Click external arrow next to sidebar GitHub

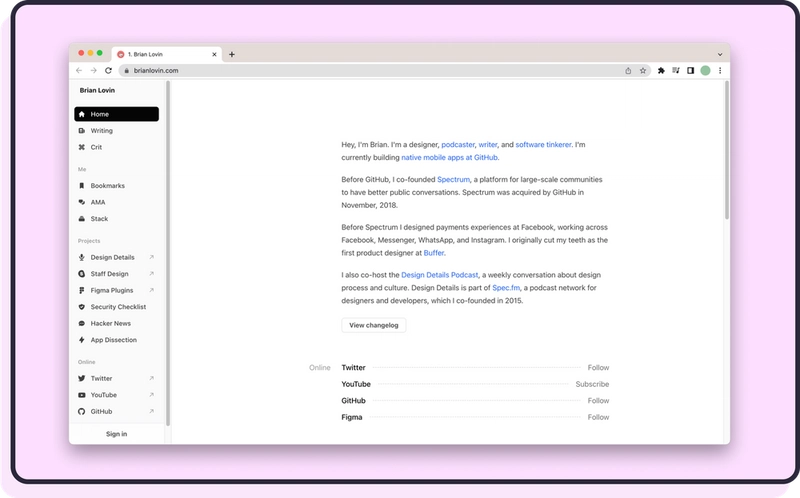click(152, 411)
